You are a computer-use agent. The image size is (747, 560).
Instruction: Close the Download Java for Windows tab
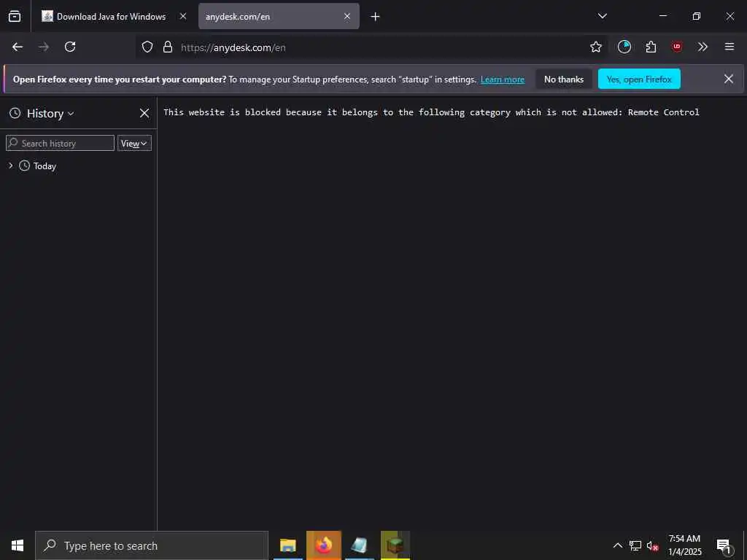click(x=183, y=16)
